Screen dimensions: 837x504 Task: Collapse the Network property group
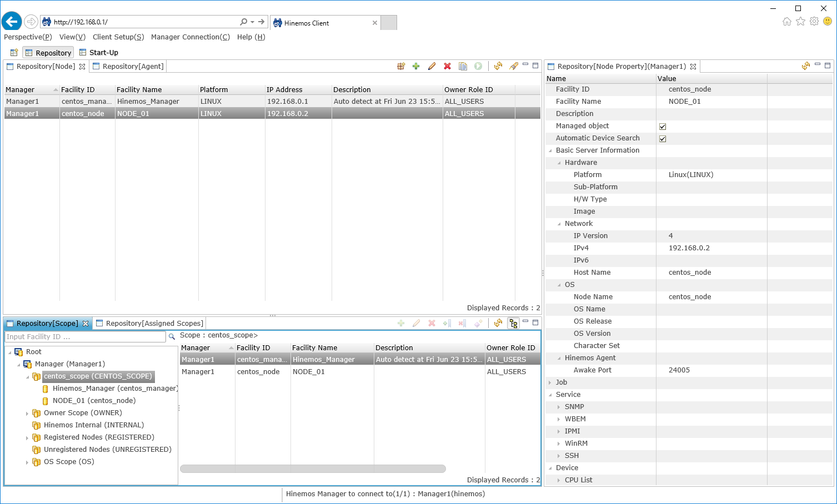click(x=559, y=224)
